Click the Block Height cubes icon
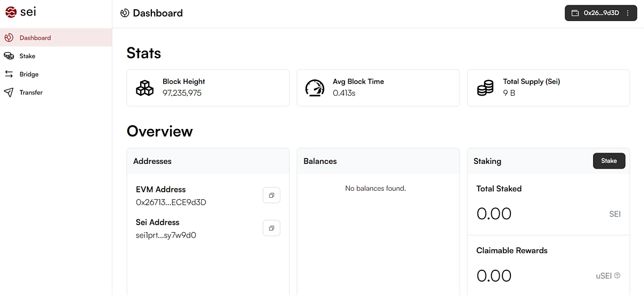 144,88
